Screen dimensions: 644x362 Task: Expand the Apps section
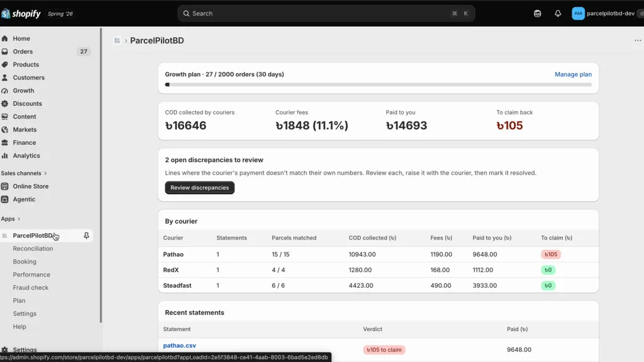pos(11,219)
